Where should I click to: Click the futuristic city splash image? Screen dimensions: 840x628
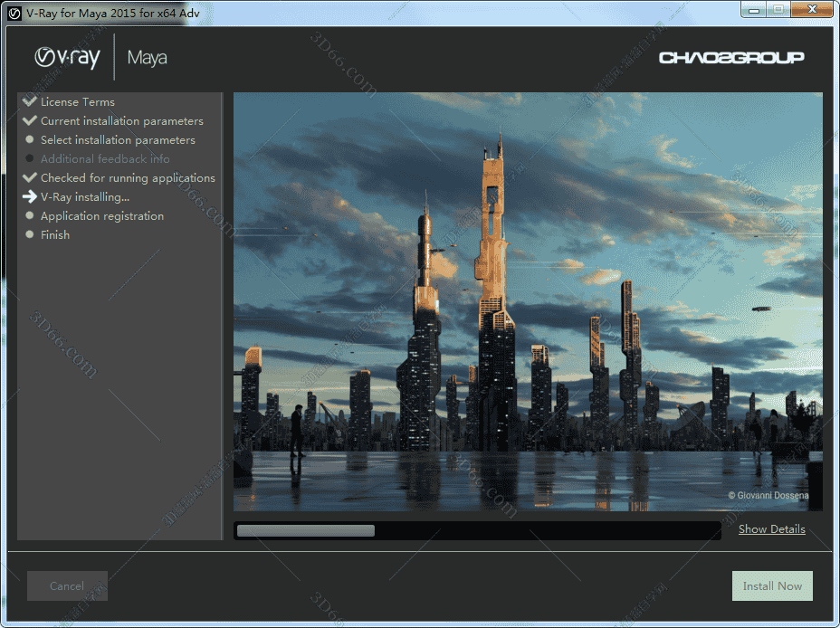click(x=528, y=301)
